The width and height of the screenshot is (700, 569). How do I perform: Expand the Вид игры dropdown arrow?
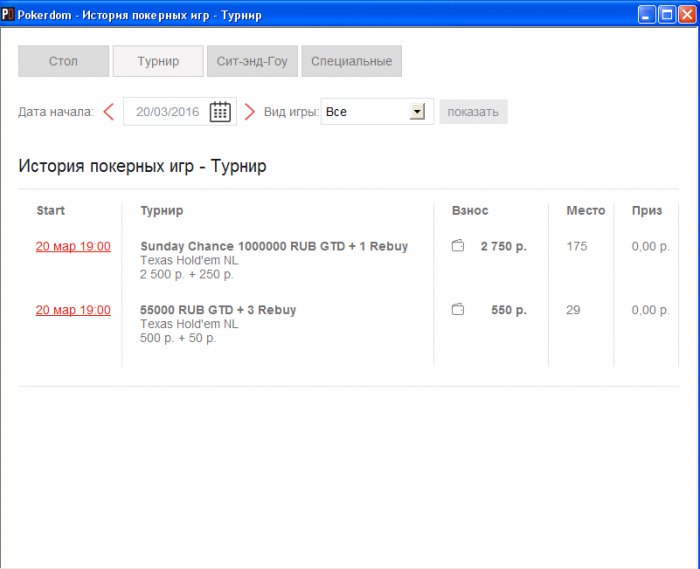coord(417,112)
